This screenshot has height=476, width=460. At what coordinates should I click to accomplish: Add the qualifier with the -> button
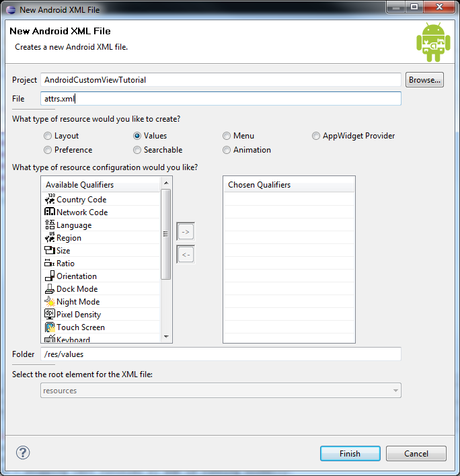186,232
